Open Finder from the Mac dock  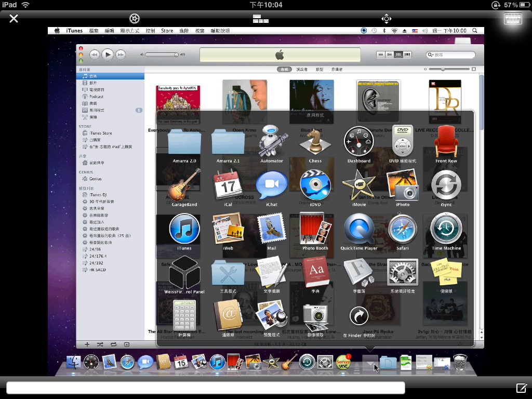pos(73,362)
